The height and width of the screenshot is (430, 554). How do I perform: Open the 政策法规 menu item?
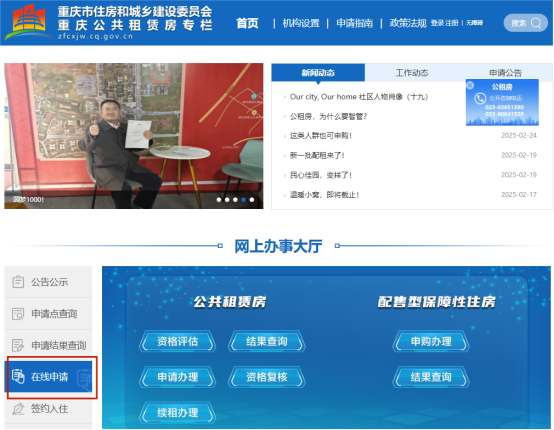tap(408, 23)
